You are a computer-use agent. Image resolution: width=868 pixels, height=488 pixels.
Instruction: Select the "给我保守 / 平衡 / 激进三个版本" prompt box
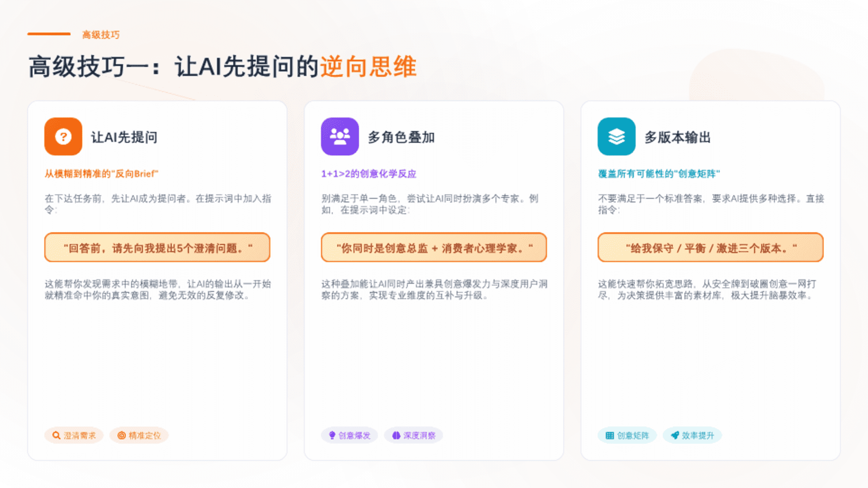point(710,248)
